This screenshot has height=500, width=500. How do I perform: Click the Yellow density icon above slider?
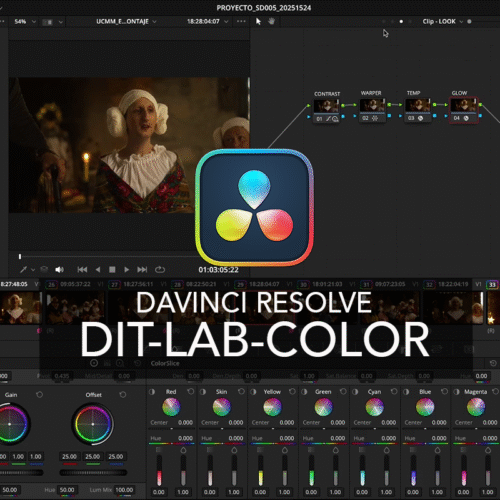260,450
